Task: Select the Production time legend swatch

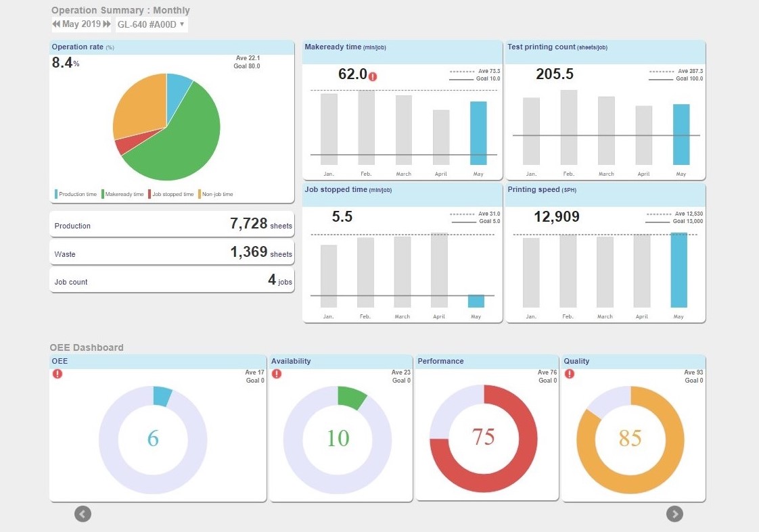Action: click(x=56, y=194)
